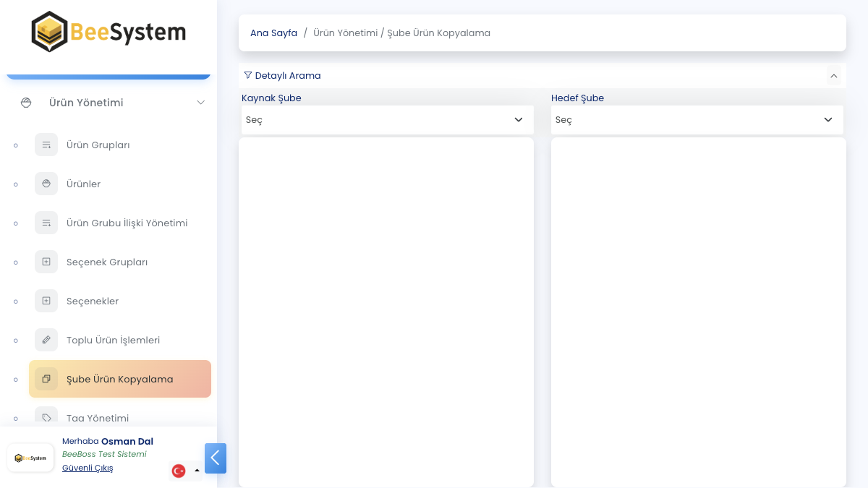This screenshot has height=488, width=868.
Task: Click the Toplu Ürün İşlemleri pencil icon
Action: coord(46,340)
